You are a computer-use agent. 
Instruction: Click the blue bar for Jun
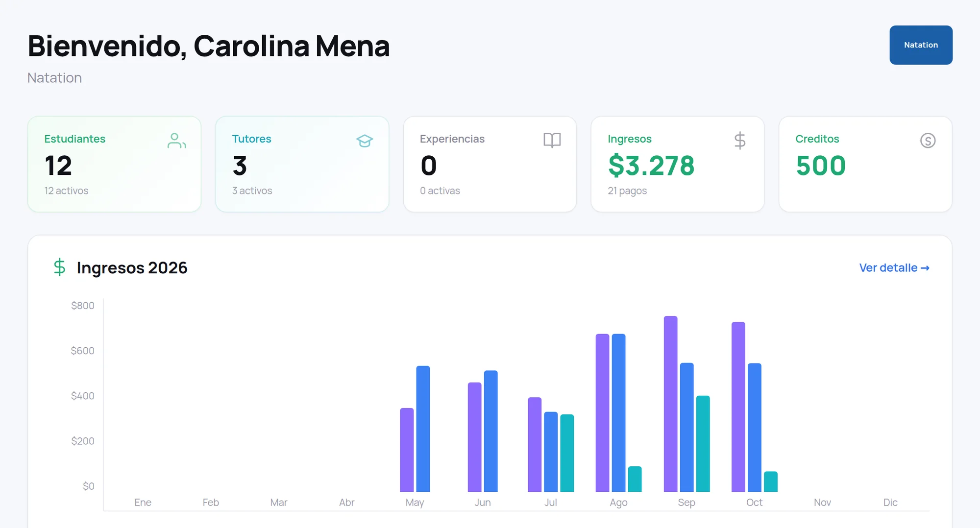tap(490, 431)
